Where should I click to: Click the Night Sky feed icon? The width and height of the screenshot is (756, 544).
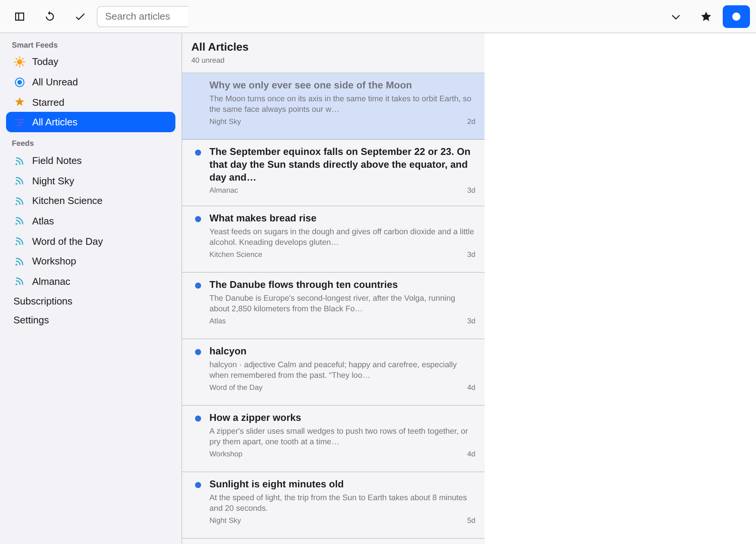(x=20, y=181)
